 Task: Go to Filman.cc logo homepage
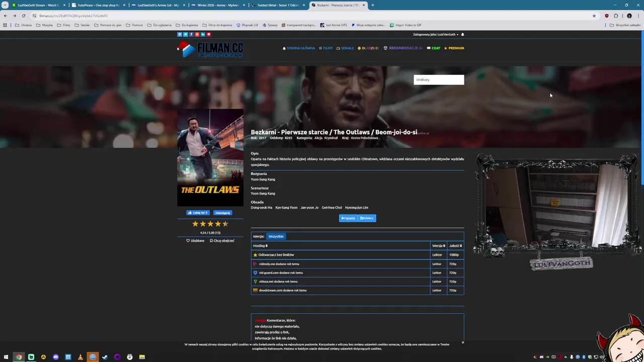click(x=210, y=49)
